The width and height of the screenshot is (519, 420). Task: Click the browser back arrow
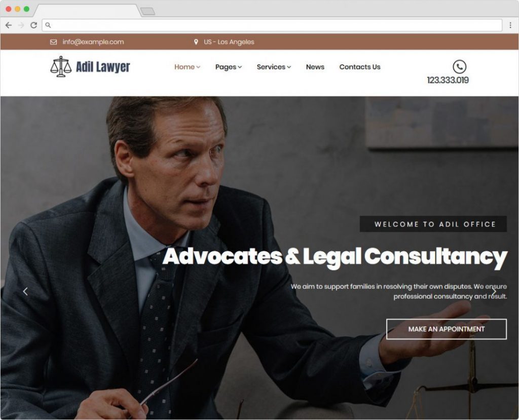click(9, 25)
